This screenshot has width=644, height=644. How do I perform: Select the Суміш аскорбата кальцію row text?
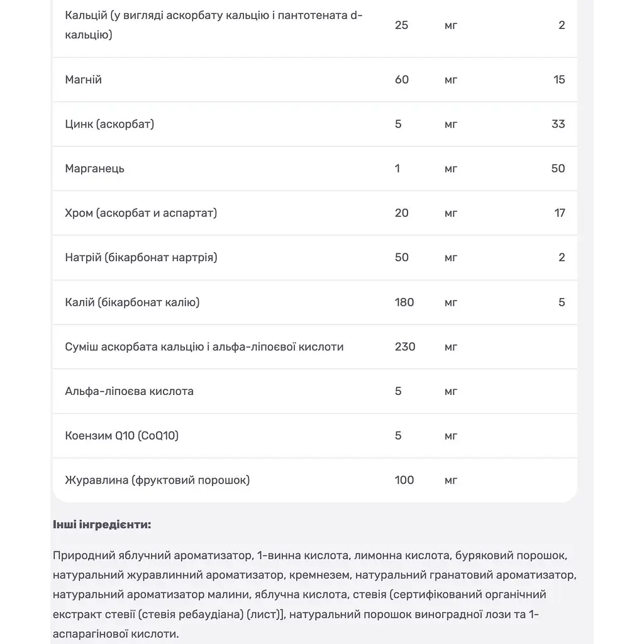tap(204, 347)
